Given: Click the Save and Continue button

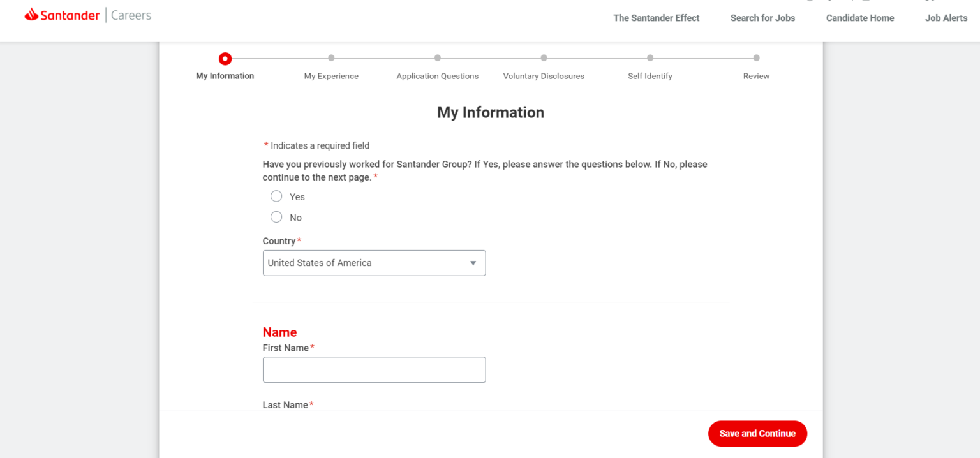Looking at the screenshot, I should coord(757,433).
